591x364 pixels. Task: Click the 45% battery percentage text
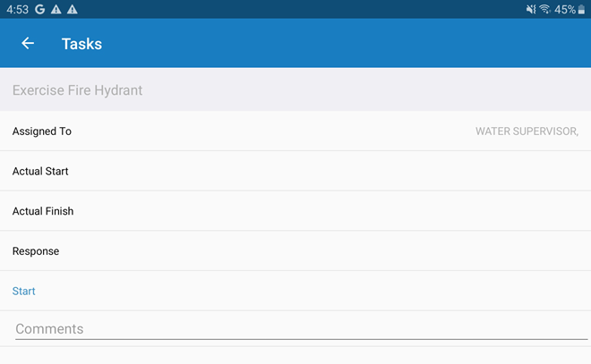click(564, 9)
